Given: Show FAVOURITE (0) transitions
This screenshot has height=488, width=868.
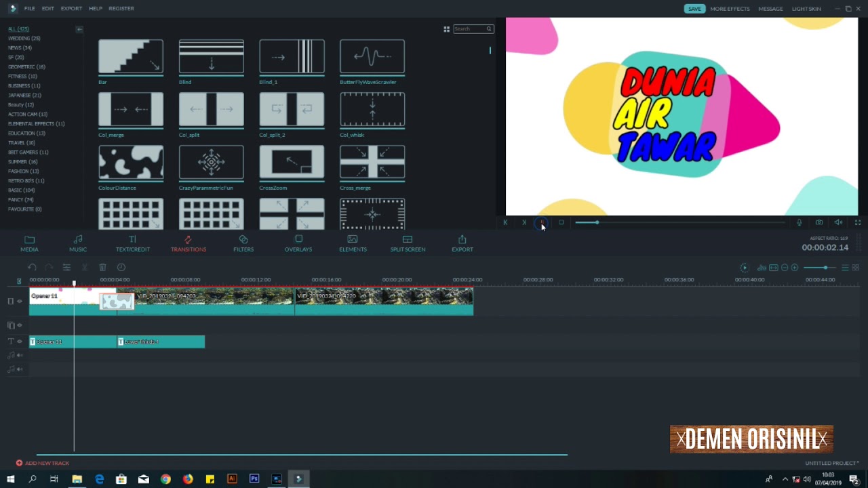Looking at the screenshot, I should [x=24, y=209].
